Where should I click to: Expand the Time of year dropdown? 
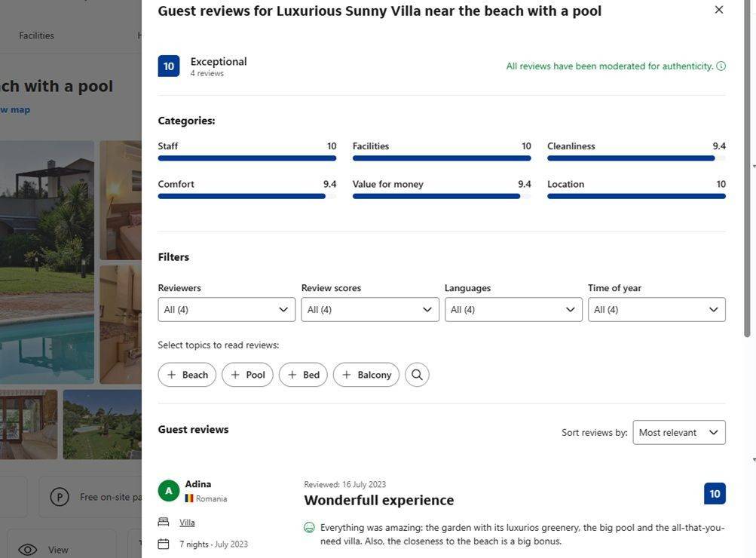[x=657, y=310]
